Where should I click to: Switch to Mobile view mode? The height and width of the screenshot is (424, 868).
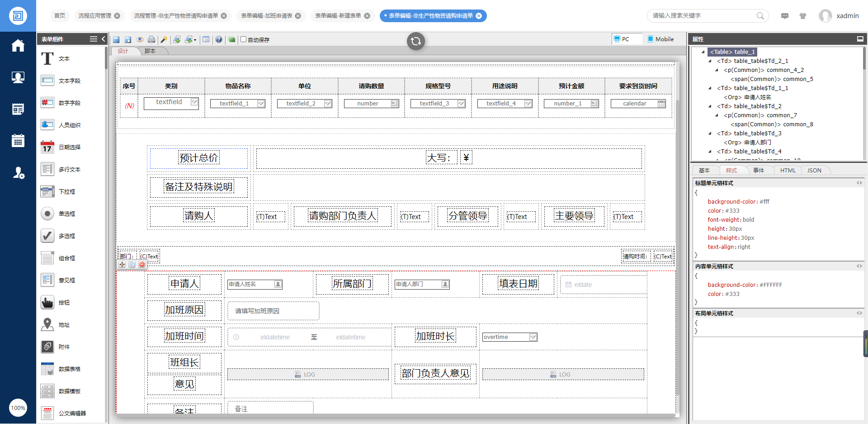[660, 39]
